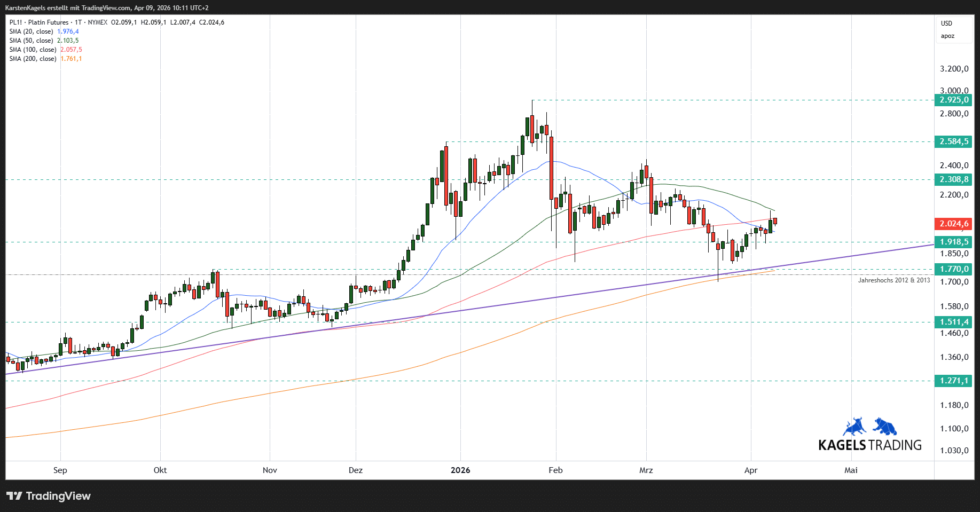
Task: Click the TradingView logo icon
Action: [14, 496]
